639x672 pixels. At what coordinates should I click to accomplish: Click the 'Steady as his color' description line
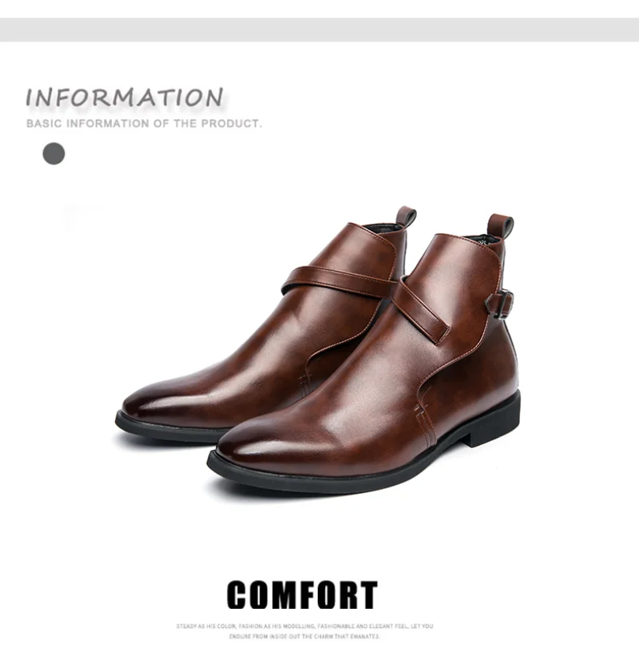pyautogui.click(x=305, y=626)
